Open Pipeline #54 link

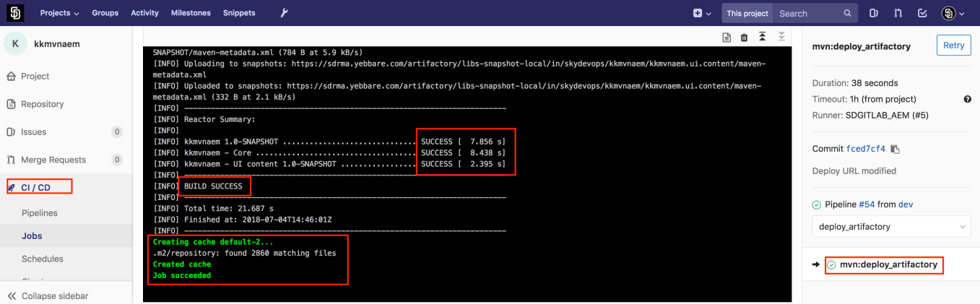coord(866,204)
